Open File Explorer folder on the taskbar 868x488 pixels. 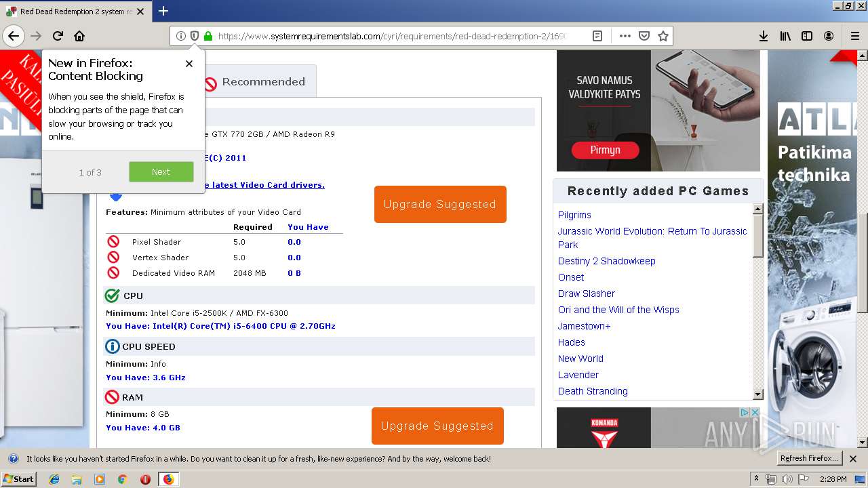pyautogui.click(x=77, y=479)
